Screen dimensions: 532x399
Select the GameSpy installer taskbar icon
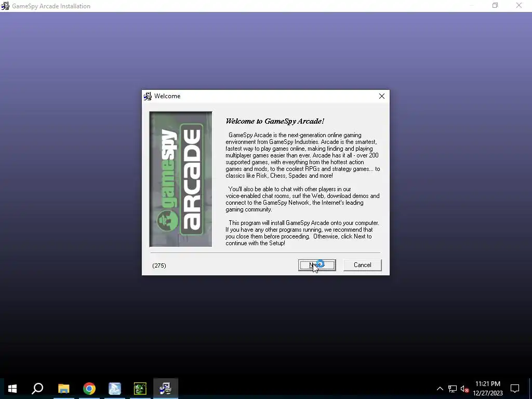pos(166,389)
